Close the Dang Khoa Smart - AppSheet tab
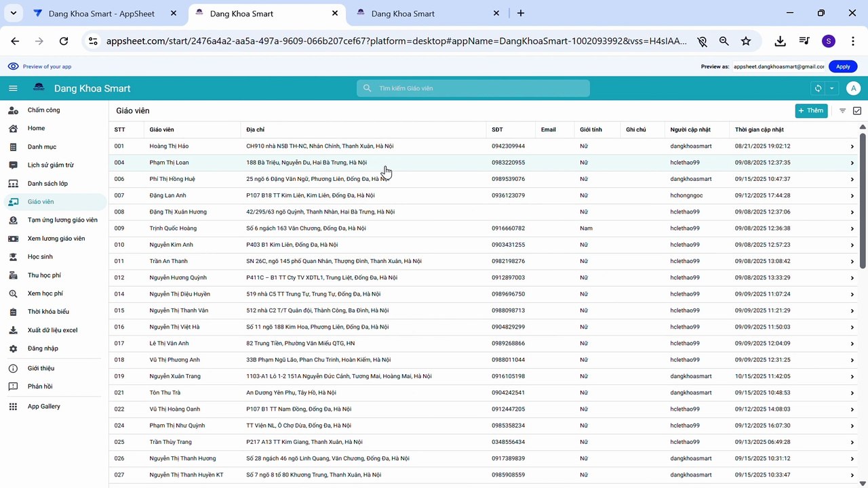 [x=174, y=14]
